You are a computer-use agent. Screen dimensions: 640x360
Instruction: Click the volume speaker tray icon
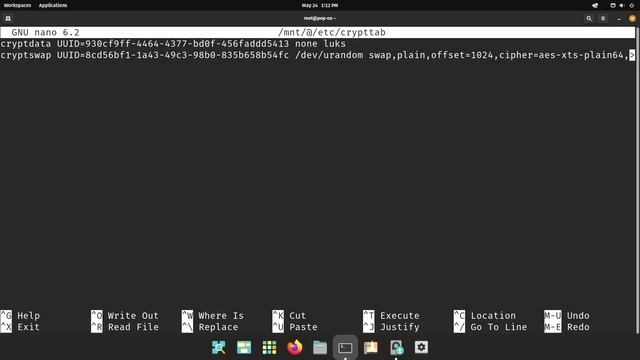622,5
